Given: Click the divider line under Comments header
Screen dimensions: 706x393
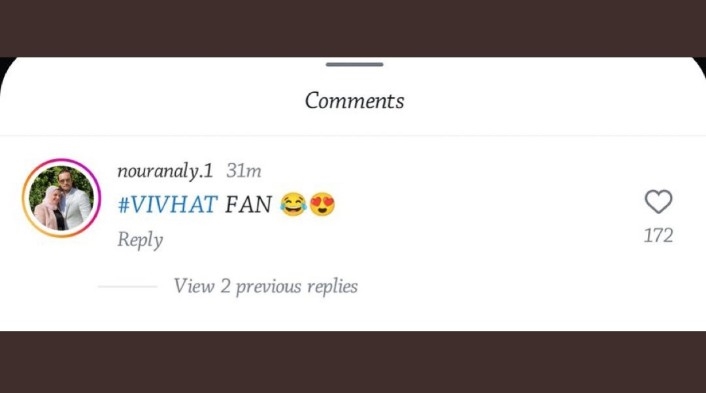Looking at the screenshot, I should 353,135.
